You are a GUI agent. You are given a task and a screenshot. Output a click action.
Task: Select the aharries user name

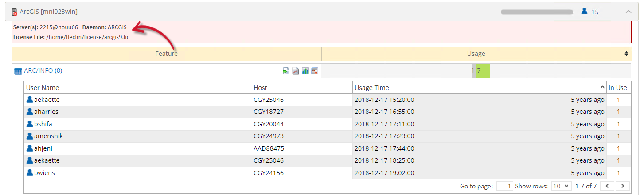46,112
